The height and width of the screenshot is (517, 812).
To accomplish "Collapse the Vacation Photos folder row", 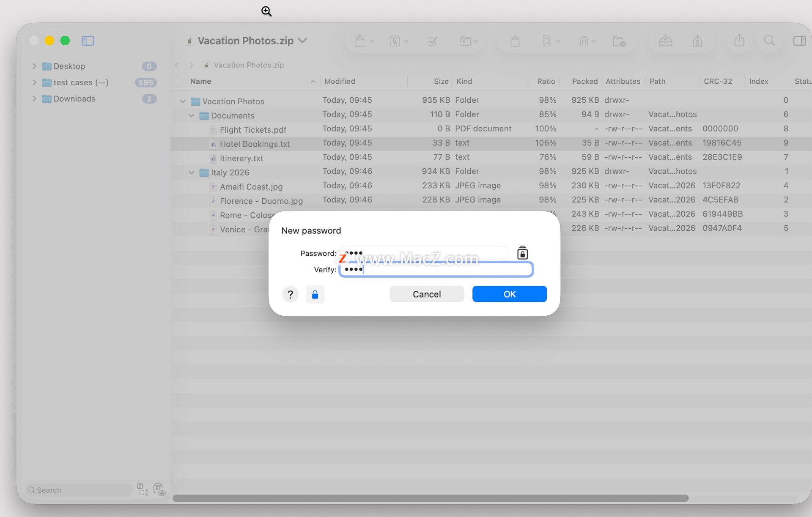I will point(183,101).
